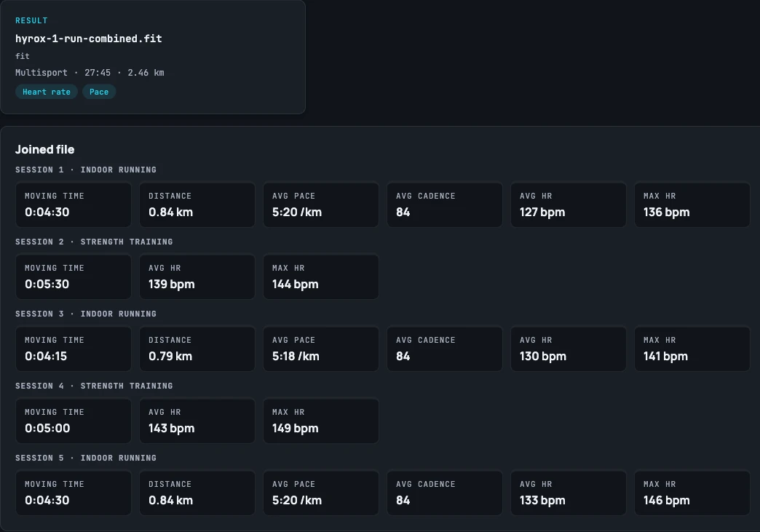The width and height of the screenshot is (760, 532).
Task: Click the avg HR value 139 bpm
Action: (172, 285)
